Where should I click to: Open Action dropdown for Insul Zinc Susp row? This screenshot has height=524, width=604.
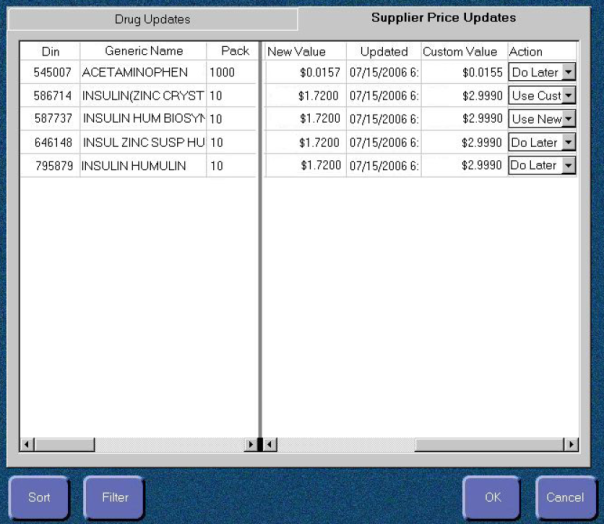coord(569,143)
